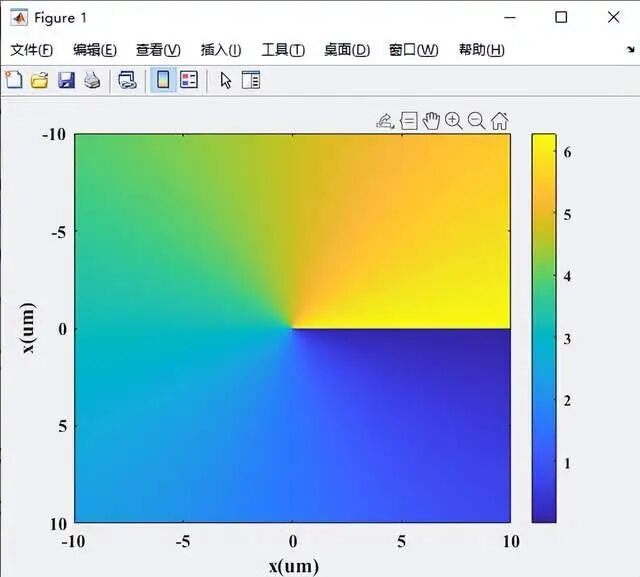Toggle the Edit Plot arrow tool
This screenshot has width=640, height=577.
point(225,81)
